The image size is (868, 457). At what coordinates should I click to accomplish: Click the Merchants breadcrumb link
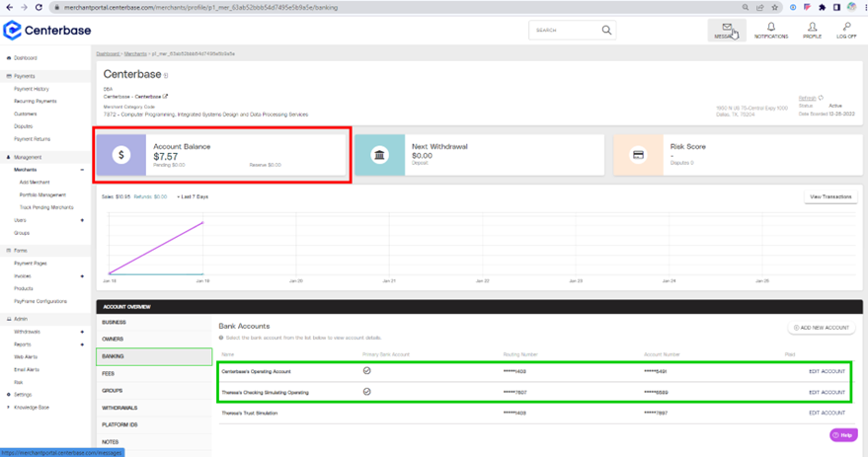coord(135,53)
